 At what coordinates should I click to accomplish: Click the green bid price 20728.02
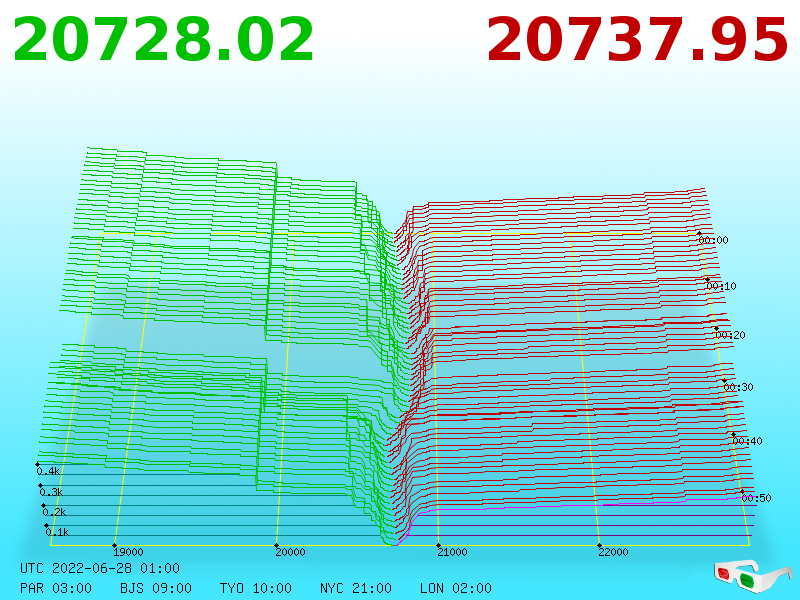pyautogui.click(x=163, y=39)
